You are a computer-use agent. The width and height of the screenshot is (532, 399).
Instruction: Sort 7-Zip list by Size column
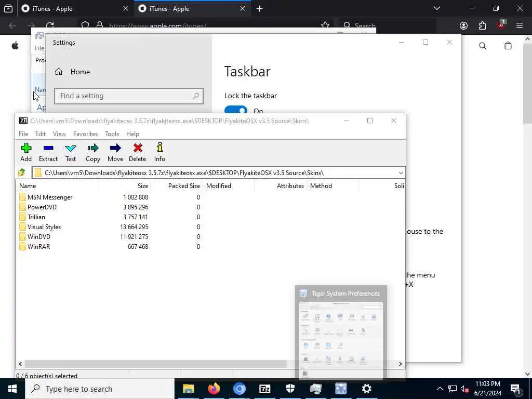point(125,186)
